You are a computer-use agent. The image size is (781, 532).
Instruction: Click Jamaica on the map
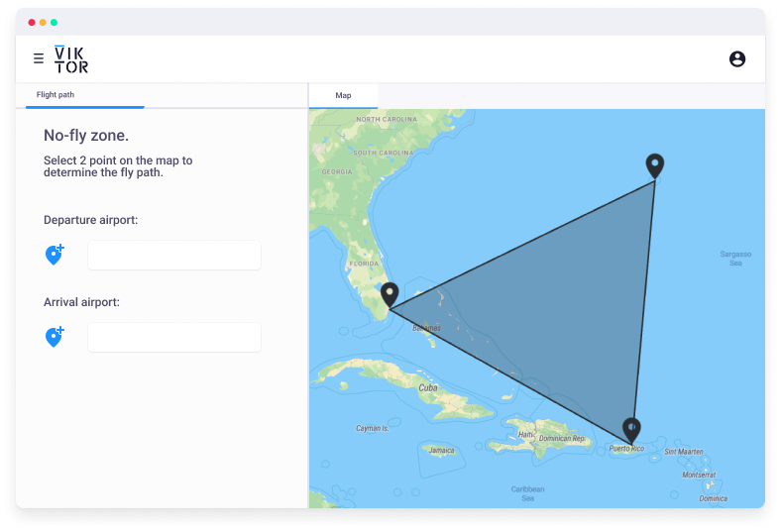[x=441, y=450]
